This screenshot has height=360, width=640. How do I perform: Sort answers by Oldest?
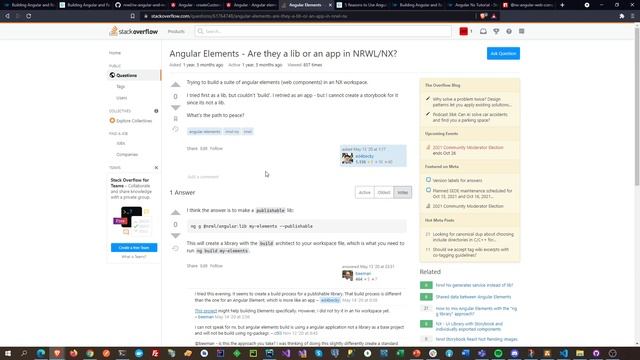pos(384,193)
